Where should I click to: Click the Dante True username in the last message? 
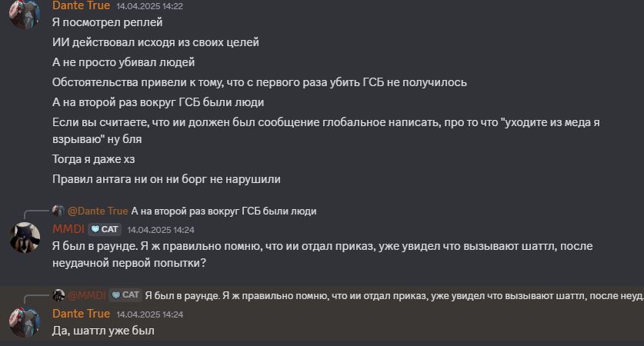click(82, 314)
